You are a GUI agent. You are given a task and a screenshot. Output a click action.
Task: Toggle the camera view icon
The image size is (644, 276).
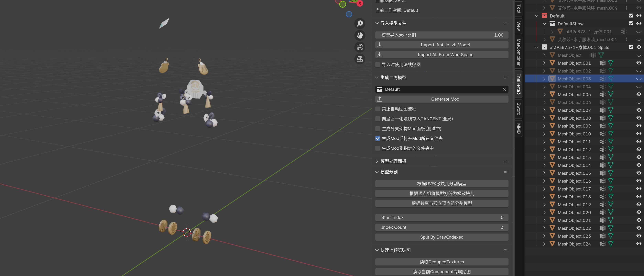[359, 47]
